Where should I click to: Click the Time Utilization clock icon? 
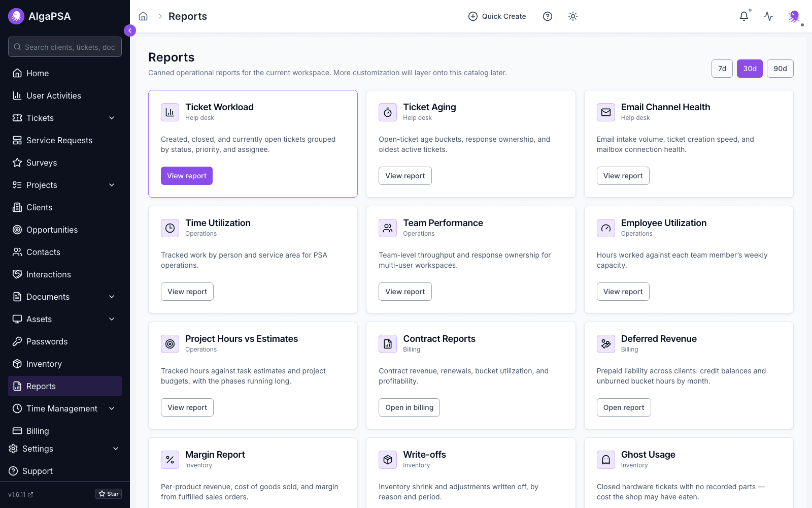(x=170, y=228)
